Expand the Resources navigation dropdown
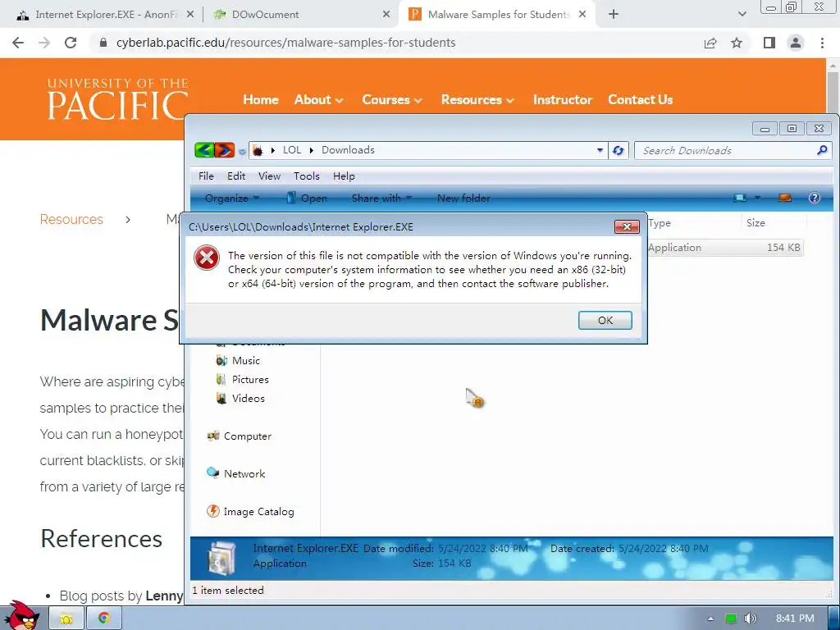This screenshot has width=840, height=630. (477, 99)
